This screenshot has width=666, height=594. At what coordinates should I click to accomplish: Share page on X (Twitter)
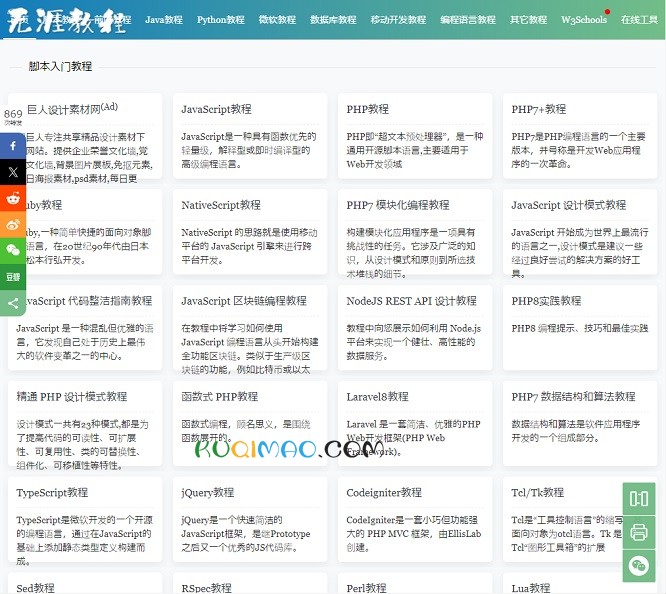pos(13,172)
